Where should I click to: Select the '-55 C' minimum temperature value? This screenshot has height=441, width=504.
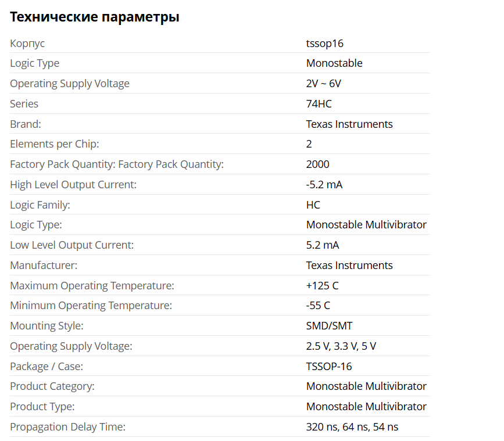click(x=317, y=306)
